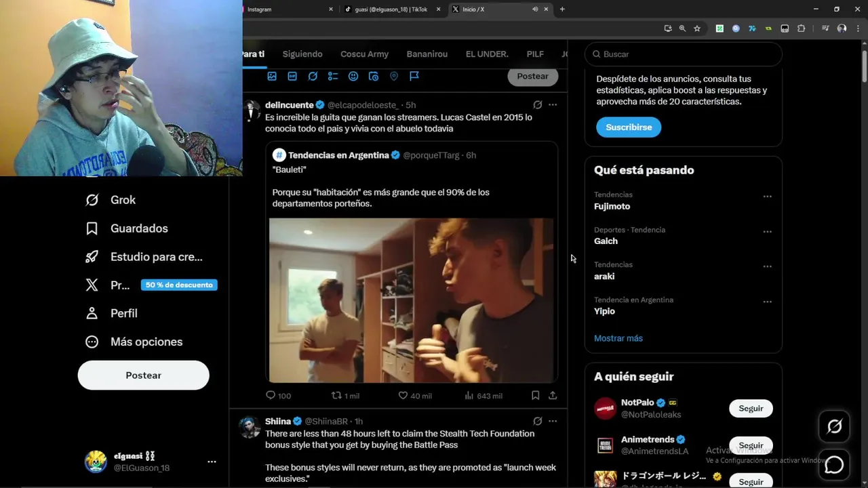Open the Chrome three-dot menu
Viewport: 868px width, 488px height.
(858, 28)
